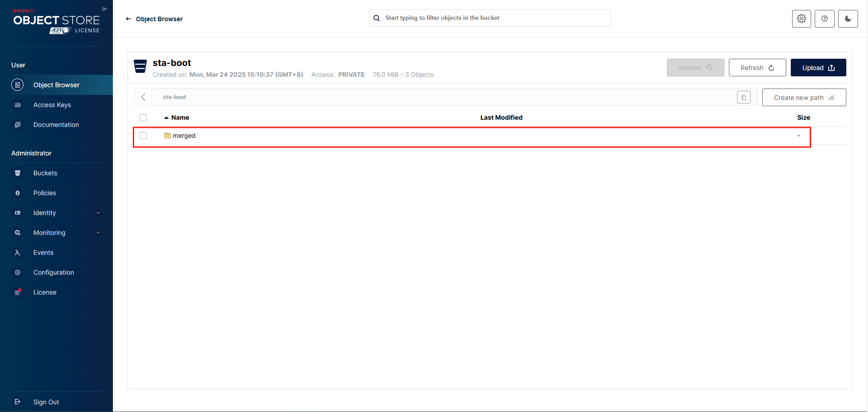Click the Upload button

click(818, 68)
